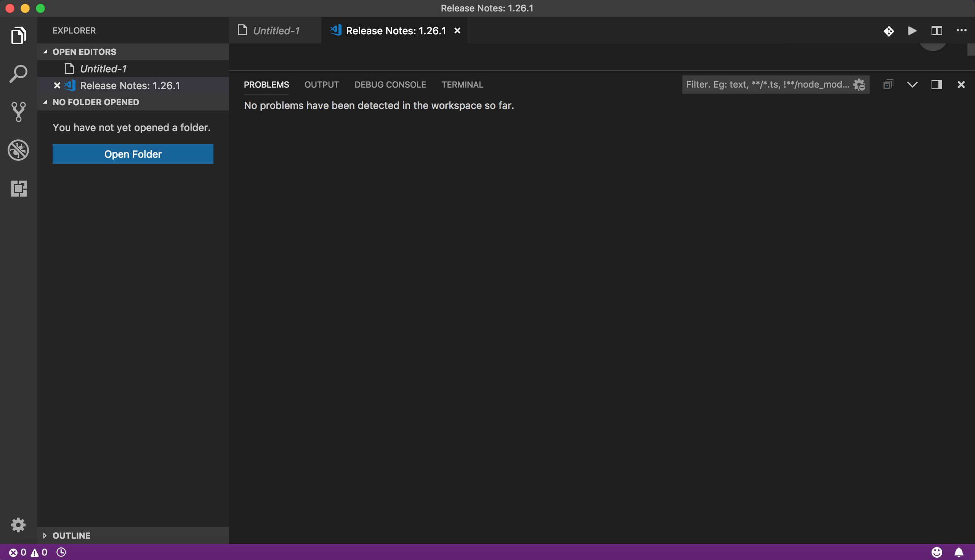The image size is (975, 560).
Task: Click the problems filter text field
Action: (x=767, y=85)
